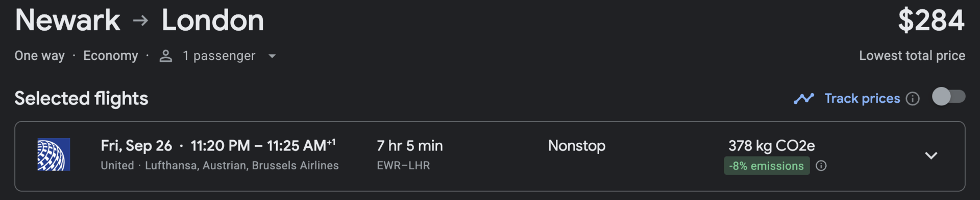This screenshot has height=200, width=980.
Task: Click the 7 hr 5 min duration
Action: tap(410, 146)
